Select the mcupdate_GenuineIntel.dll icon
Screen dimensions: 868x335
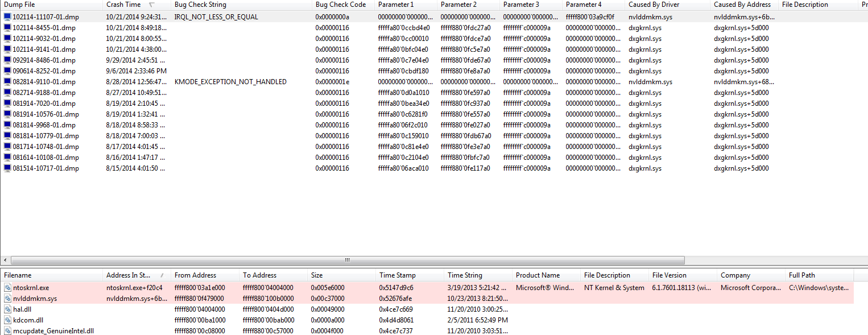7,331
